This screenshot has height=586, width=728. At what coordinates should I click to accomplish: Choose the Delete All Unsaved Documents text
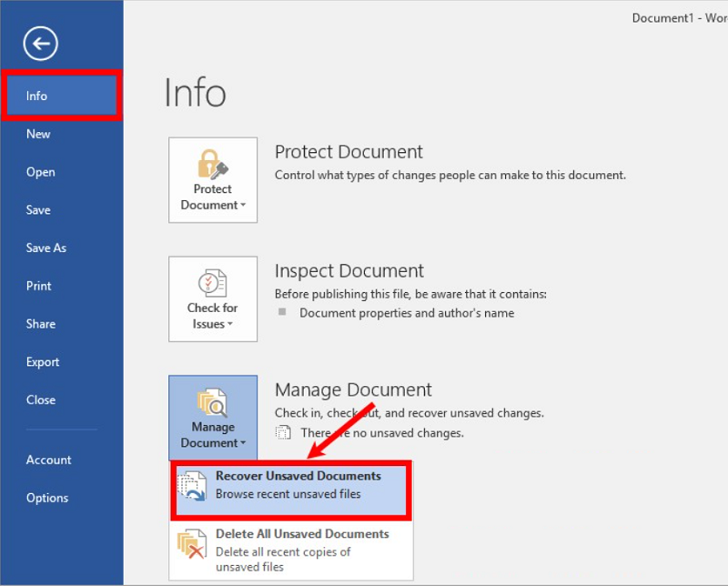(x=302, y=534)
